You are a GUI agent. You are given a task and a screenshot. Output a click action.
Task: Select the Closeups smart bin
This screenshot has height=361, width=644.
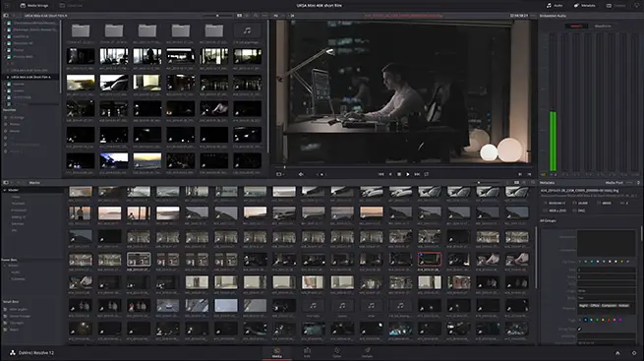(x=17, y=323)
